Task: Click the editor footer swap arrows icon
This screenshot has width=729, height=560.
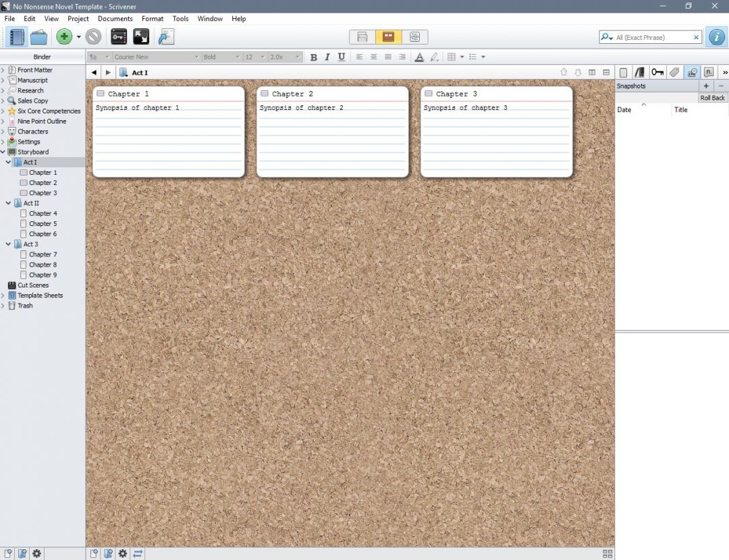Action: 138,553
